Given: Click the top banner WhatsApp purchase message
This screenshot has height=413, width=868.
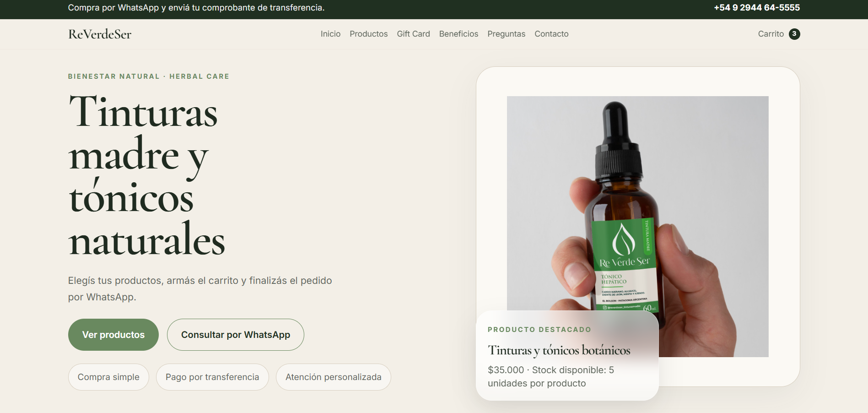Looking at the screenshot, I should click(196, 8).
